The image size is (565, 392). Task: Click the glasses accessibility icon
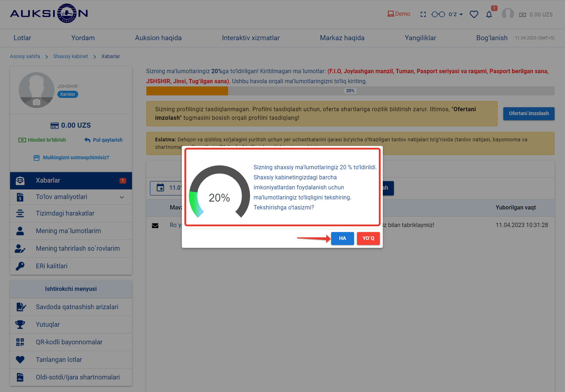(438, 14)
